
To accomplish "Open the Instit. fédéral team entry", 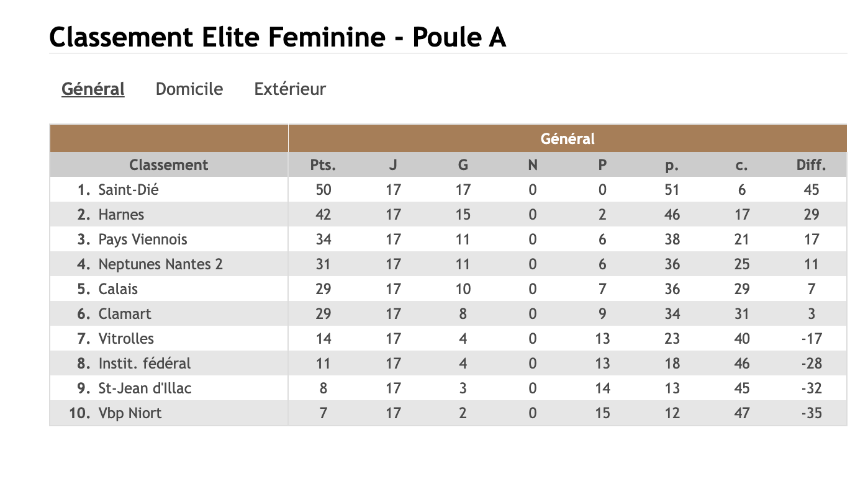I will pyautogui.click(x=145, y=364).
